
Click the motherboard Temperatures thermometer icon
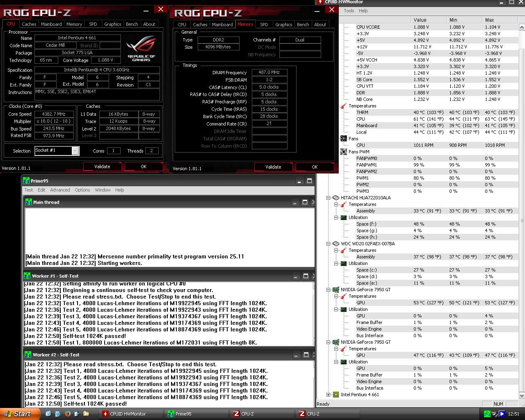coord(343,106)
